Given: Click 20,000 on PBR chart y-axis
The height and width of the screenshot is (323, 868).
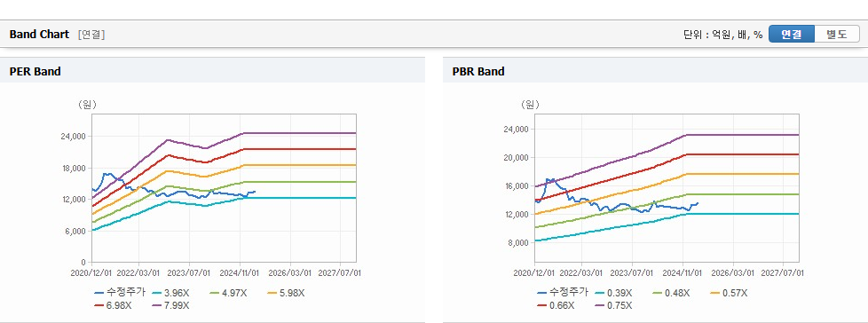Looking at the screenshot, I should [517, 158].
